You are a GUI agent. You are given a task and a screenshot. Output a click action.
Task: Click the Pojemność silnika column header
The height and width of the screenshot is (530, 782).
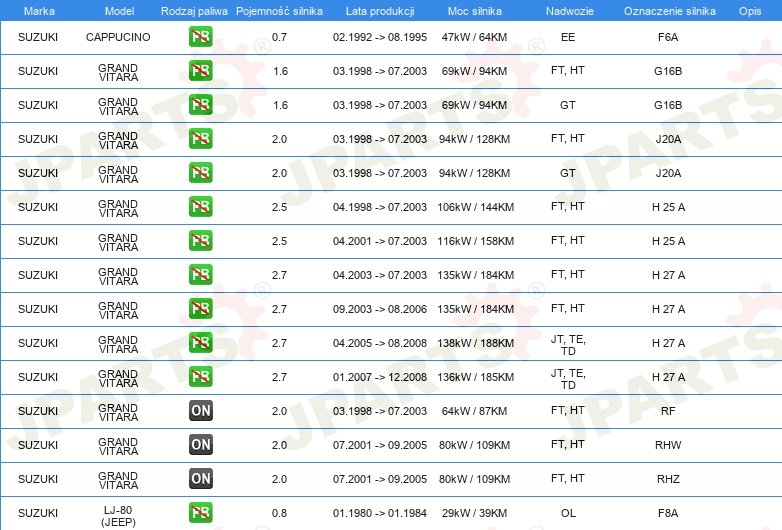279,11
